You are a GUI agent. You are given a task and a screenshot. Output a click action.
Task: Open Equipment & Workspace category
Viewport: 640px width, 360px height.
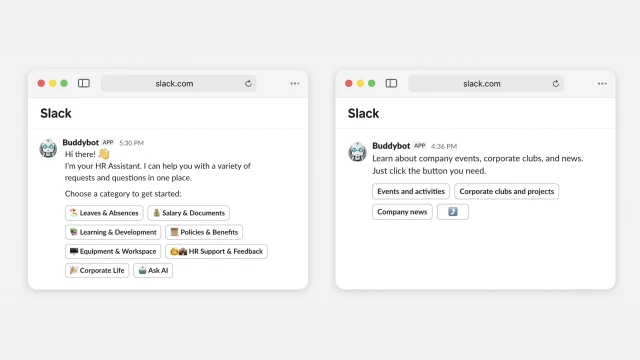(x=113, y=251)
